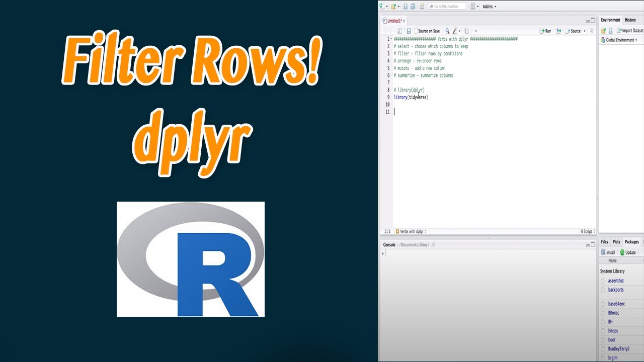Image resolution: width=644 pixels, height=362 pixels.
Task: Save the current document from main toolbar
Action: click(406, 6)
